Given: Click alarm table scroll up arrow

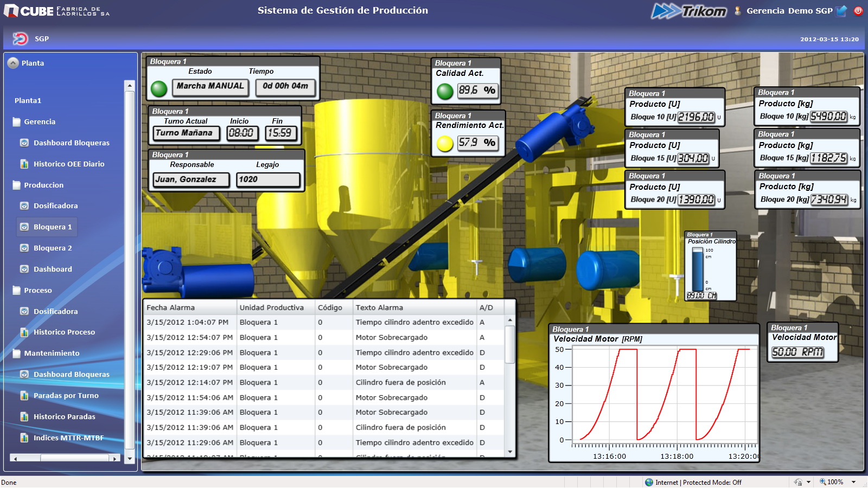Looking at the screenshot, I should (510, 320).
